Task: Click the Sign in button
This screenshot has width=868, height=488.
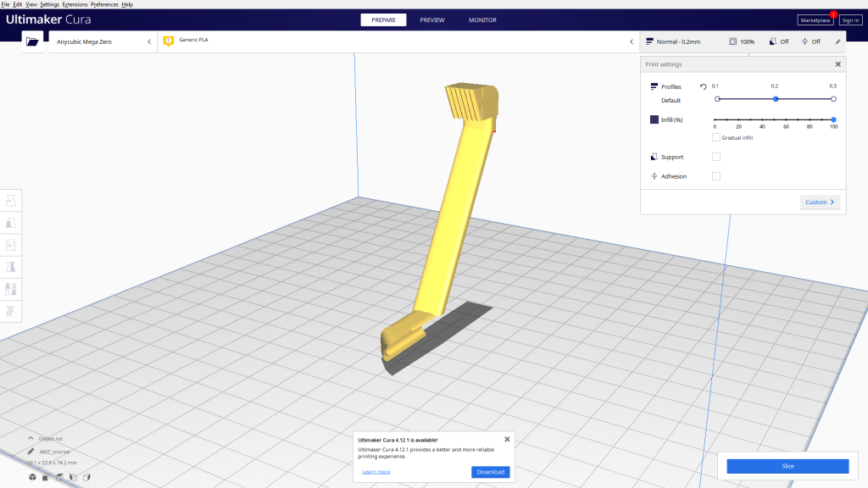Action: [850, 20]
